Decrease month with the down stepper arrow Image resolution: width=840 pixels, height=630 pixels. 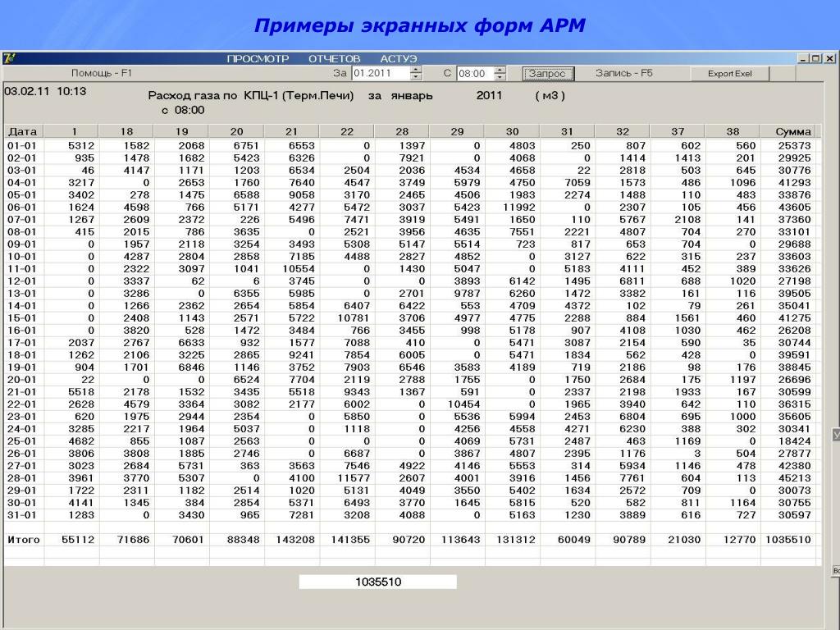(416, 77)
